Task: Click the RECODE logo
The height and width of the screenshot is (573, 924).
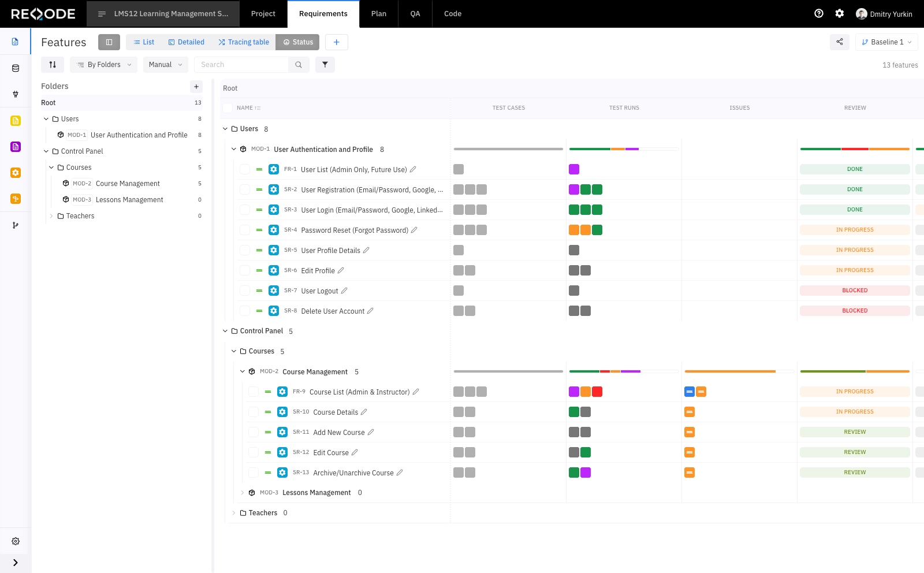Action: coord(43,14)
